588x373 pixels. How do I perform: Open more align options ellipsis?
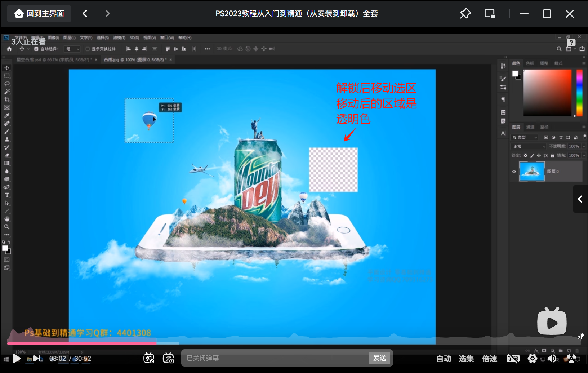tap(207, 49)
